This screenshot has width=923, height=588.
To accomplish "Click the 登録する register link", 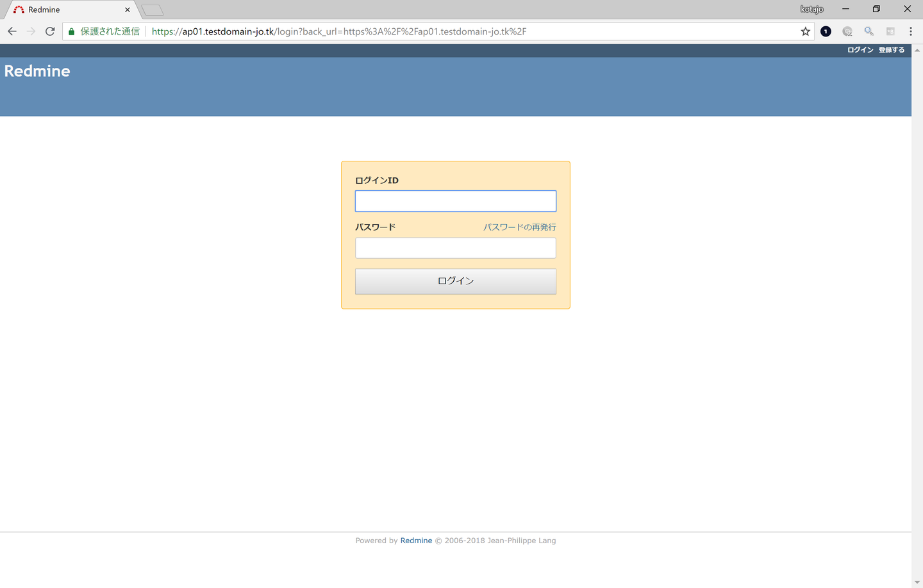I will coord(892,50).
